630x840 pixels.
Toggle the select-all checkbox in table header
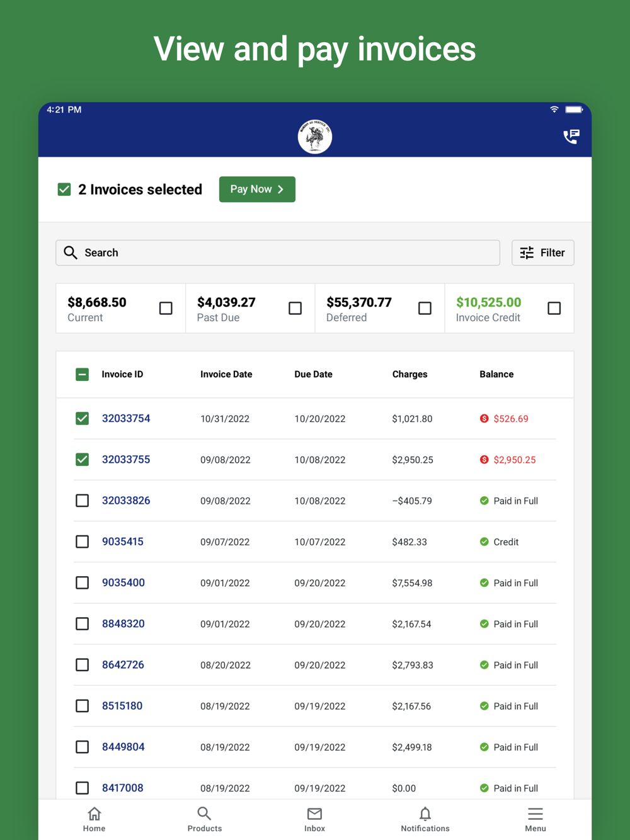tap(82, 375)
